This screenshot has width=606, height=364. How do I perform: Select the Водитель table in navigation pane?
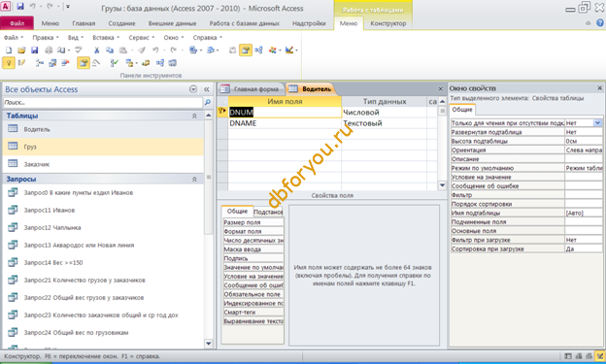click(x=103, y=129)
